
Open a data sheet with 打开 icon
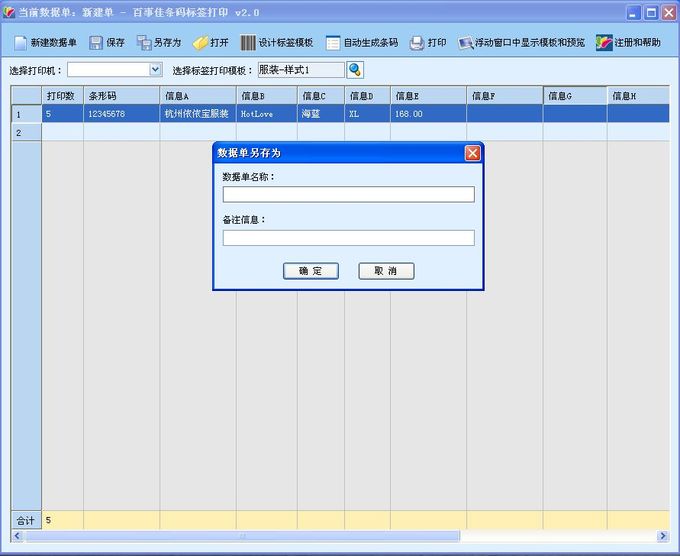(x=200, y=43)
